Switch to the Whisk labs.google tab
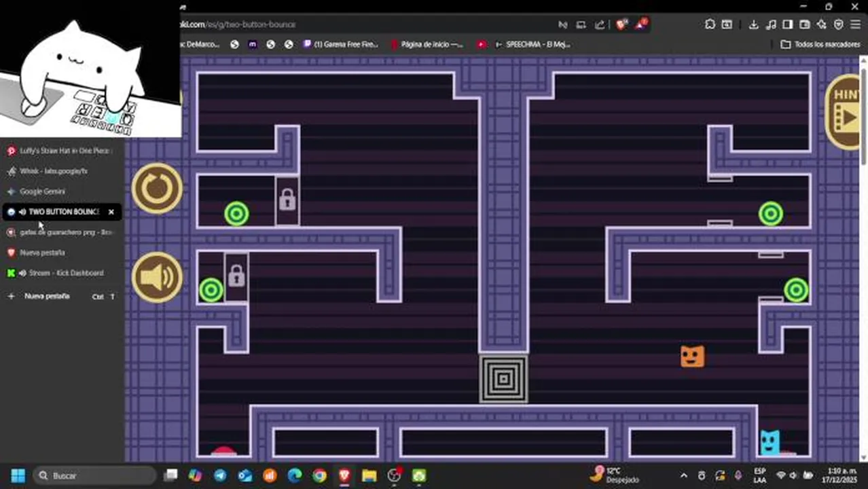The image size is (868, 489). point(61,171)
